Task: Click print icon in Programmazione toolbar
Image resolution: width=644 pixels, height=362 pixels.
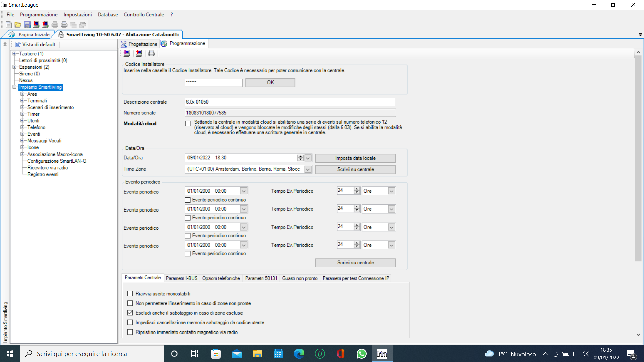Action: click(x=151, y=53)
